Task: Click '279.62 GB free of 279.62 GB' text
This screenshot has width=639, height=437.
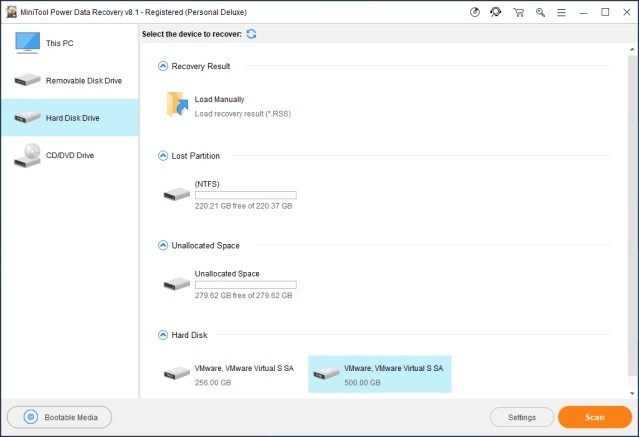Action: click(243, 296)
